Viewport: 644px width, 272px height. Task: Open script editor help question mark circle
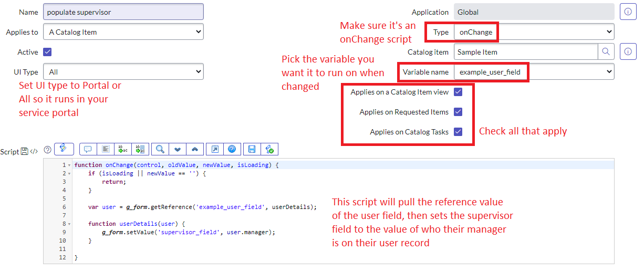[x=48, y=150]
